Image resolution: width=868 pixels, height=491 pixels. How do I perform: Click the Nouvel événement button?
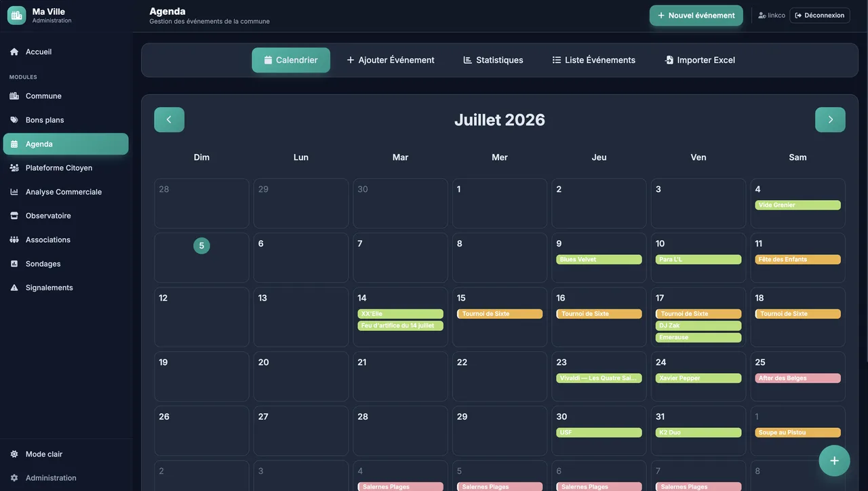(x=696, y=16)
